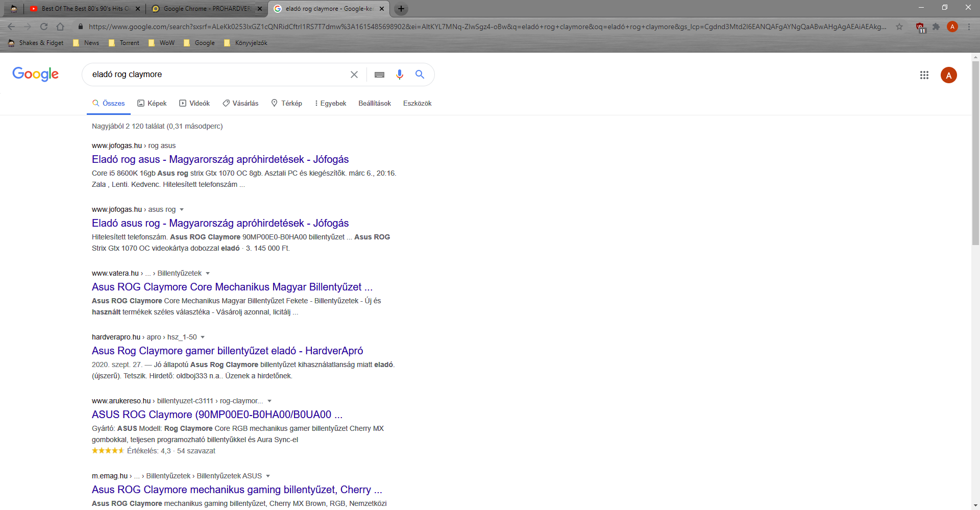Click in the Google search input field
Image resolution: width=980 pixels, height=510 pixels.
click(x=217, y=75)
